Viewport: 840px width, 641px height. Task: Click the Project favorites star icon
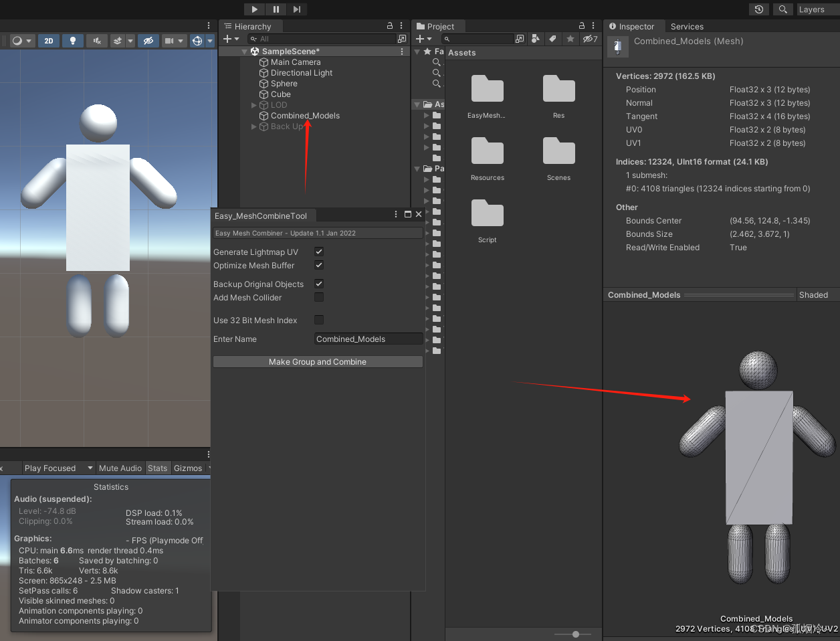(570, 39)
